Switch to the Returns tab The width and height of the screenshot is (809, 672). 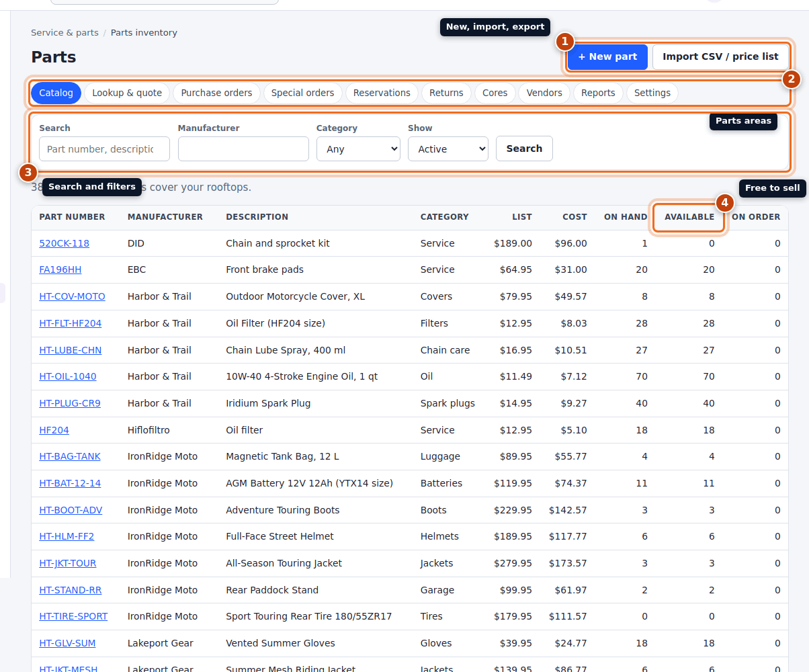(x=446, y=93)
